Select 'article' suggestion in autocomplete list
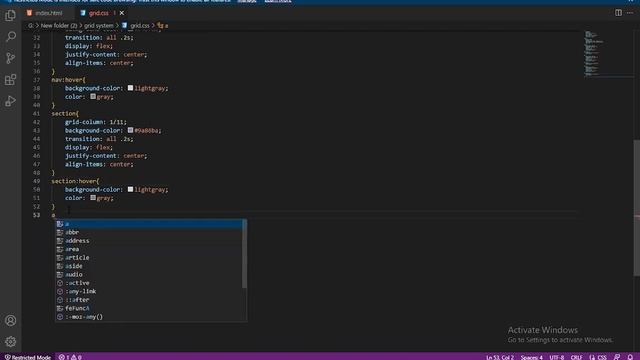 coord(149,258)
